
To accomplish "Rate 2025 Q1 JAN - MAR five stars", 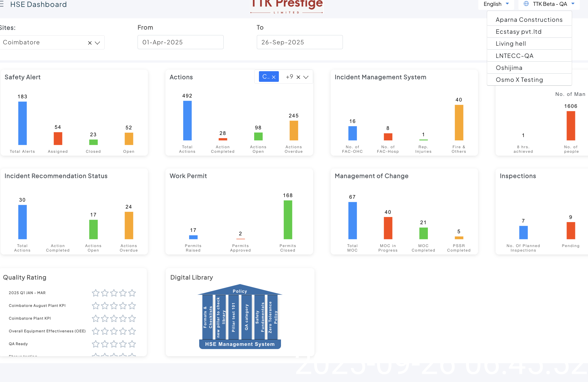I will pos(132,293).
